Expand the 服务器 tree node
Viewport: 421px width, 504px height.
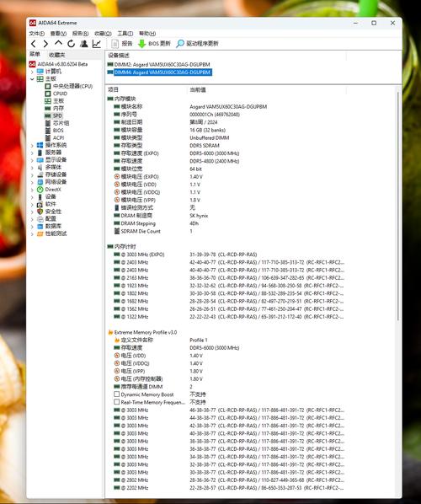32,153
